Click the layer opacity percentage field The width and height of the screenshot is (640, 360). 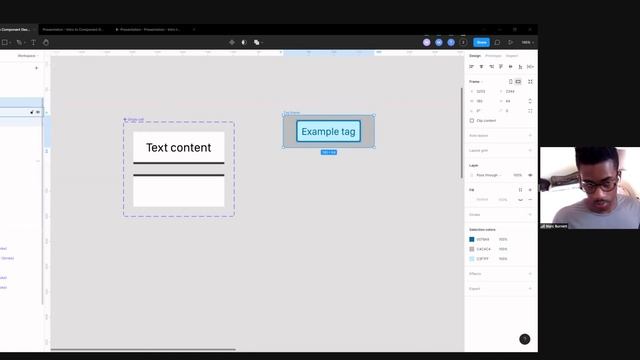coord(518,175)
